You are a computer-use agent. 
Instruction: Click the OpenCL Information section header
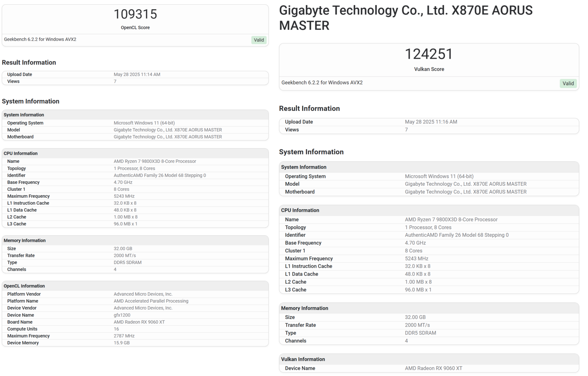pos(24,286)
